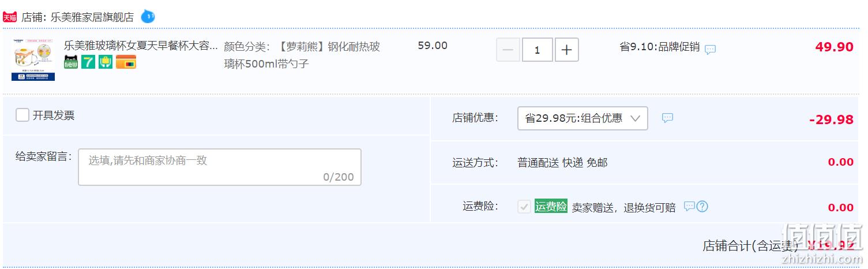868x269 pixels.
Task: Click the green shopping bag badge icon
Action: pos(106,62)
